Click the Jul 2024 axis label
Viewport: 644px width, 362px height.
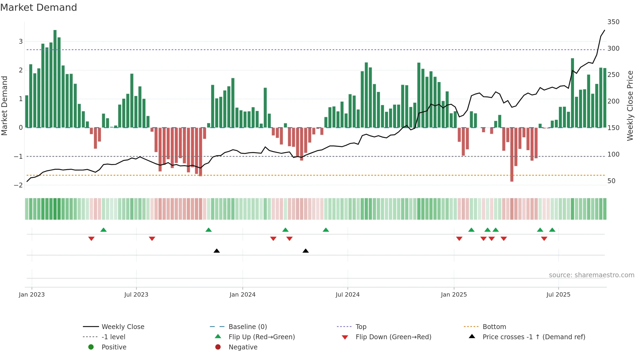coord(348,294)
